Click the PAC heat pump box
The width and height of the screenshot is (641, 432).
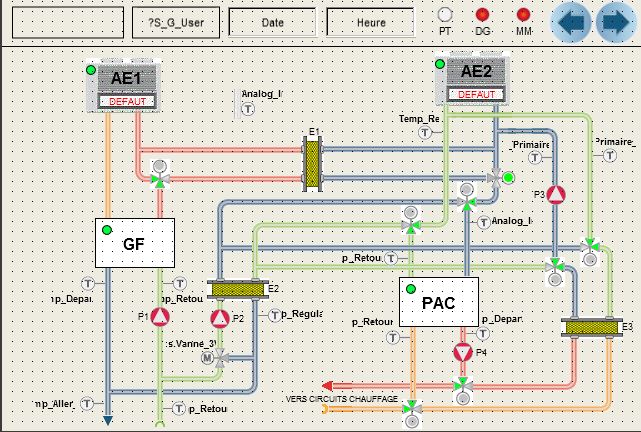tap(438, 301)
